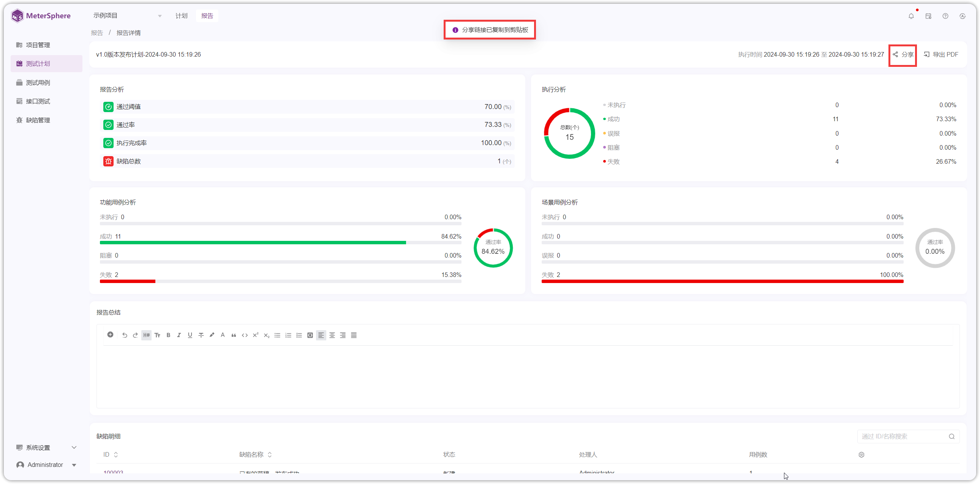Click the 报告 breadcrumb link

coord(96,33)
